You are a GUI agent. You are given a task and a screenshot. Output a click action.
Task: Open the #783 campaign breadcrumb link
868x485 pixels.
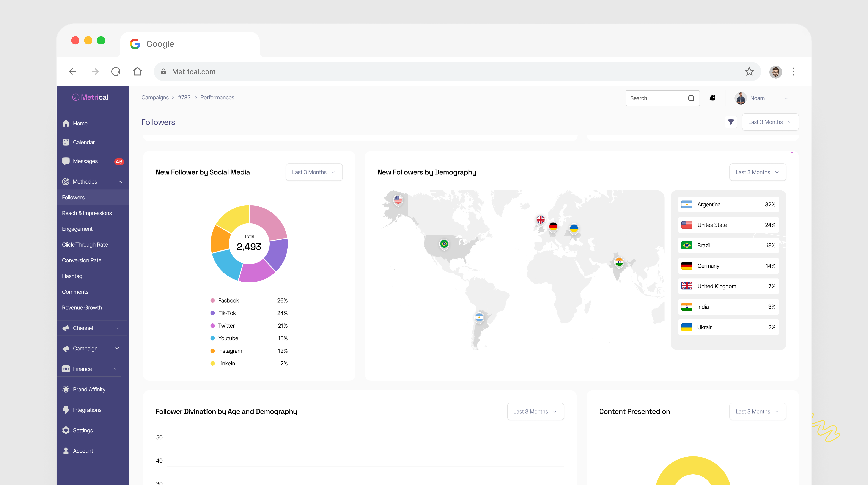pos(184,97)
